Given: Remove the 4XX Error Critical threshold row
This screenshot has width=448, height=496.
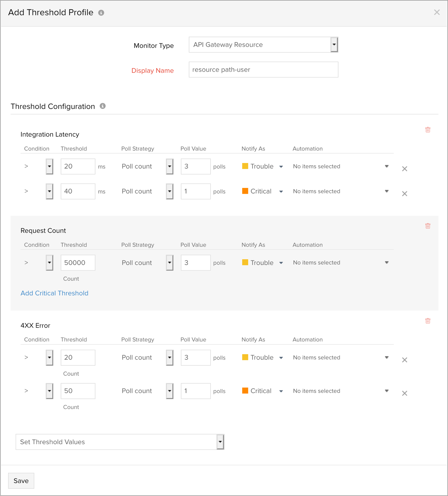Looking at the screenshot, I should point(404,393).
